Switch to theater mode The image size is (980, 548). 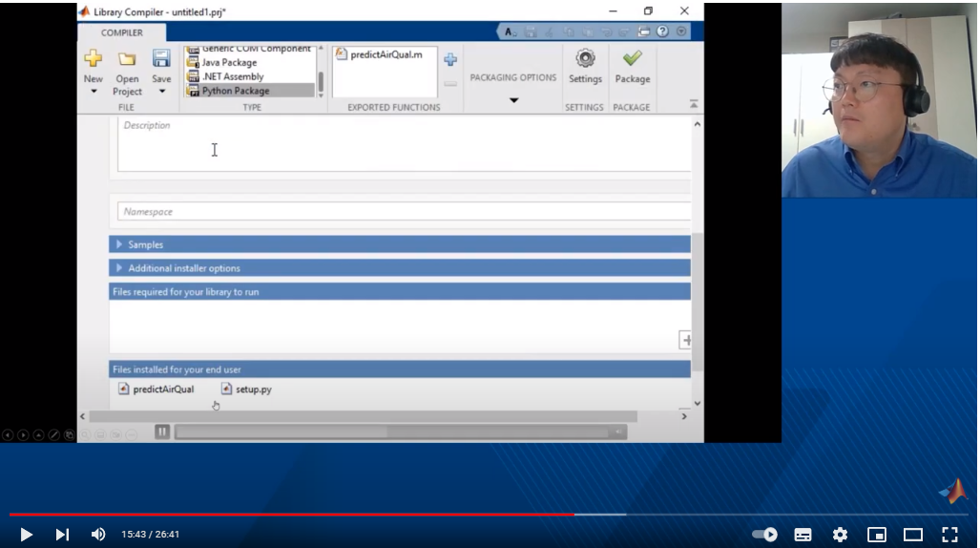[x=913, y=535]
